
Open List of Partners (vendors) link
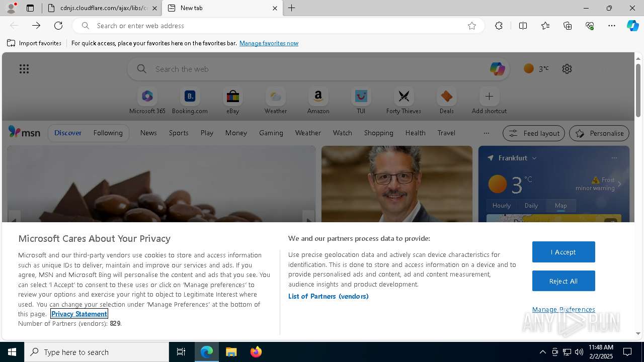(x=328, y=296)
